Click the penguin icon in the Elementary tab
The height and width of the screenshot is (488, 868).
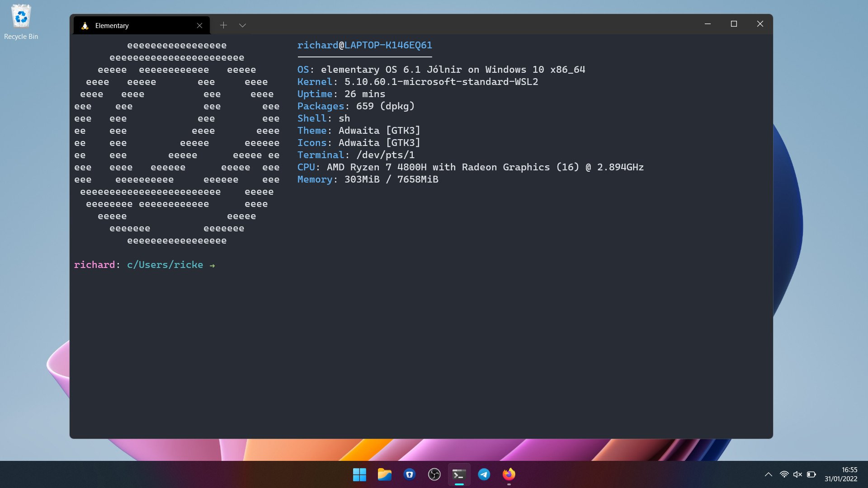85,26
